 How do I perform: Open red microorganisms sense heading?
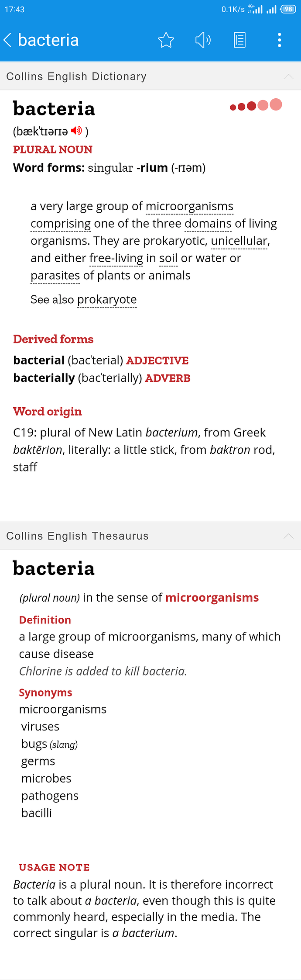pyautogui.click(x=212, y=597)
